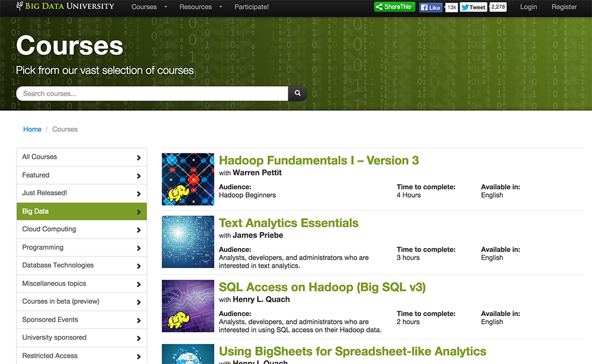Click the Facebook Like button
Image resolution: width=592 pixels, height=364 pixels.
coord(431,7)
